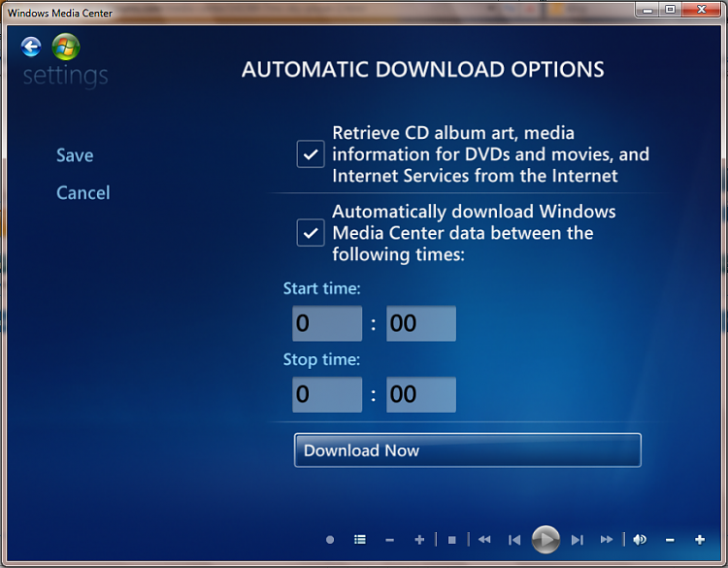
Task: Minimize the Windows Media Center window
Action: click(647, 10)
